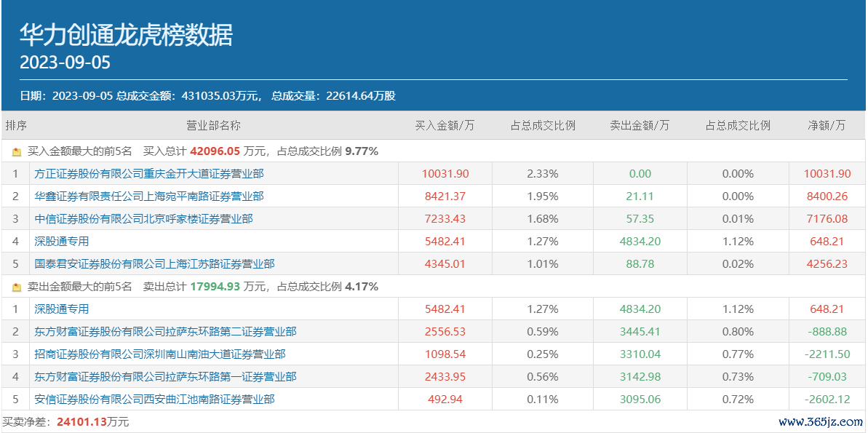
Task: Click the 营业部名称 column header
Action: [213, 126]
